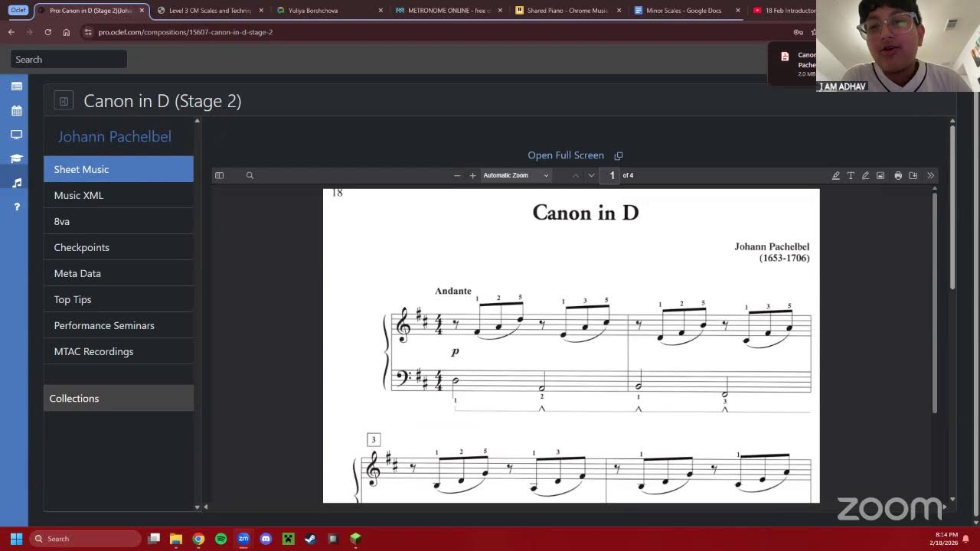The image size is (980, 551).
Task: Open Spotify from the taskbar
Action: coord(220,539)
